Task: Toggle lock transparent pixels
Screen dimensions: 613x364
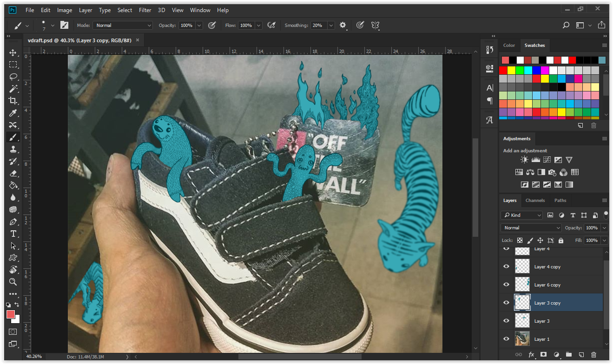Action: pos(520,240)
